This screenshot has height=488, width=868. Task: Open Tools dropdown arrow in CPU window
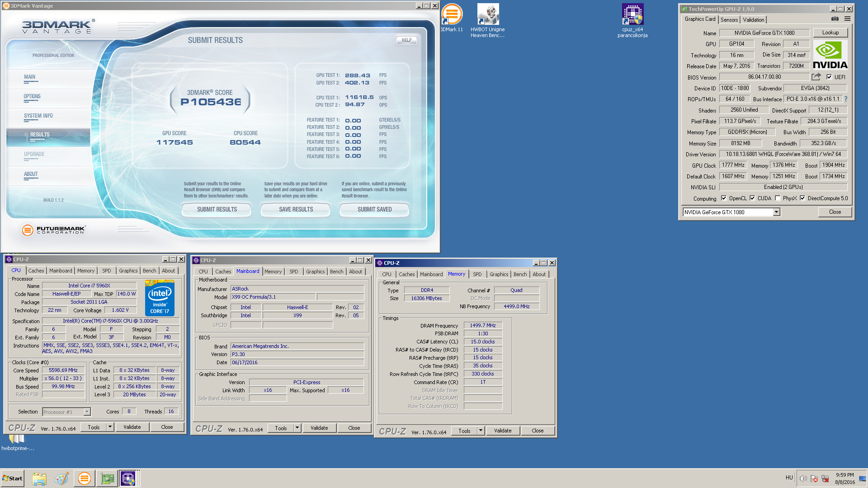pos(110,427)
